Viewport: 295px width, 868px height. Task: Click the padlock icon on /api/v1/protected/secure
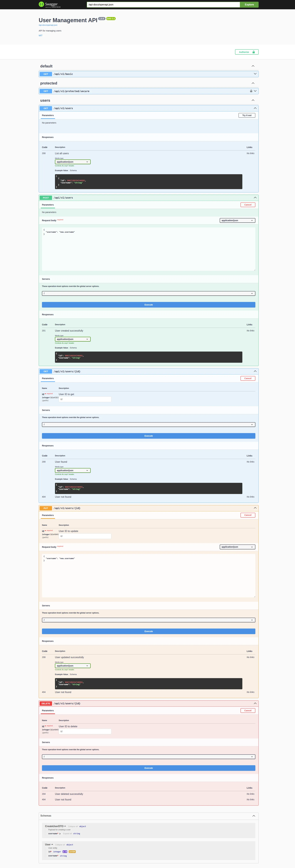[x=251, y=91]
